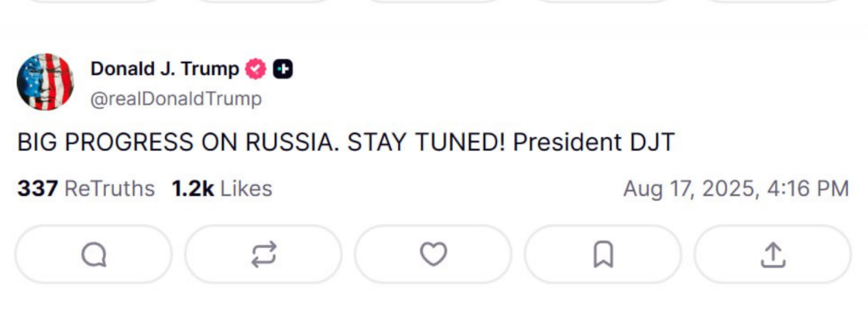The image size is (868, 320).
Task: Like the post with the heart icon
Action: [433, 254]
